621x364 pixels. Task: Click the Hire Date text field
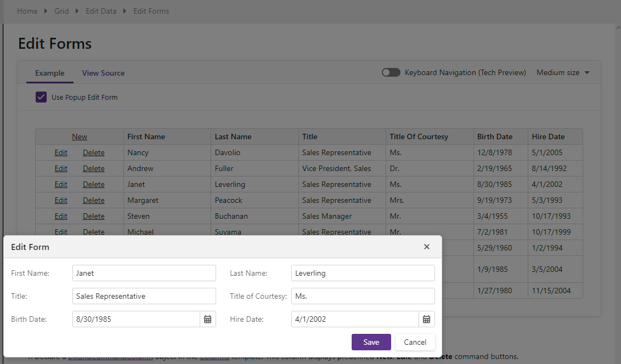[355, 319]
